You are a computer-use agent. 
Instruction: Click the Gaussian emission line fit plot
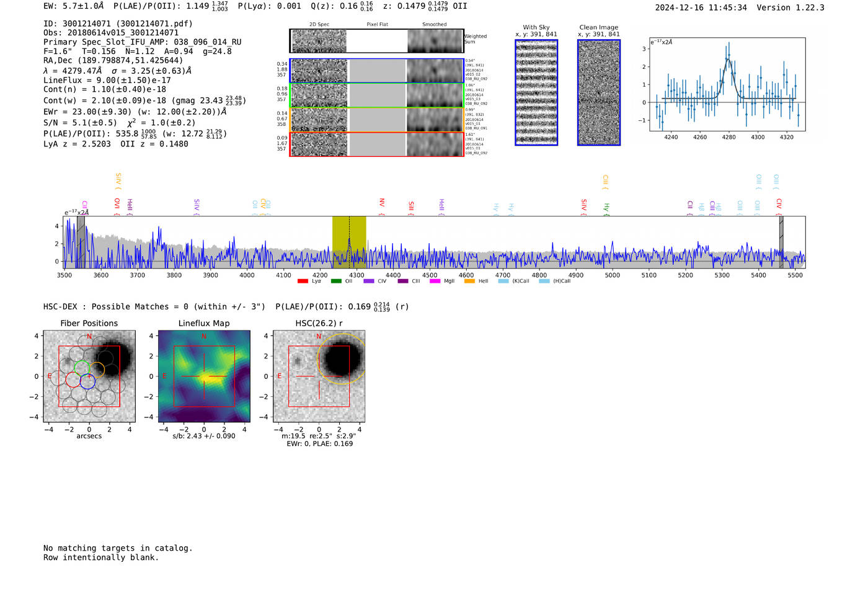pyautogui.click(x=727, y=84)
